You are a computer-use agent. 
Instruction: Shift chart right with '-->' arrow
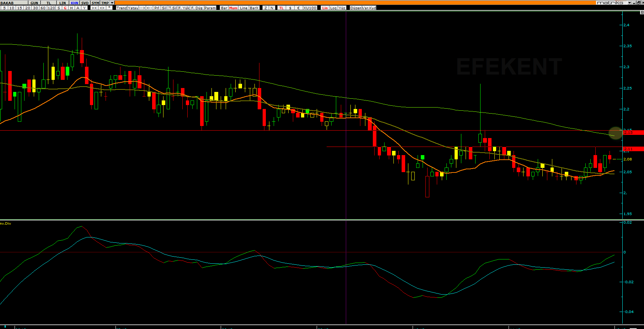point(142,8)
